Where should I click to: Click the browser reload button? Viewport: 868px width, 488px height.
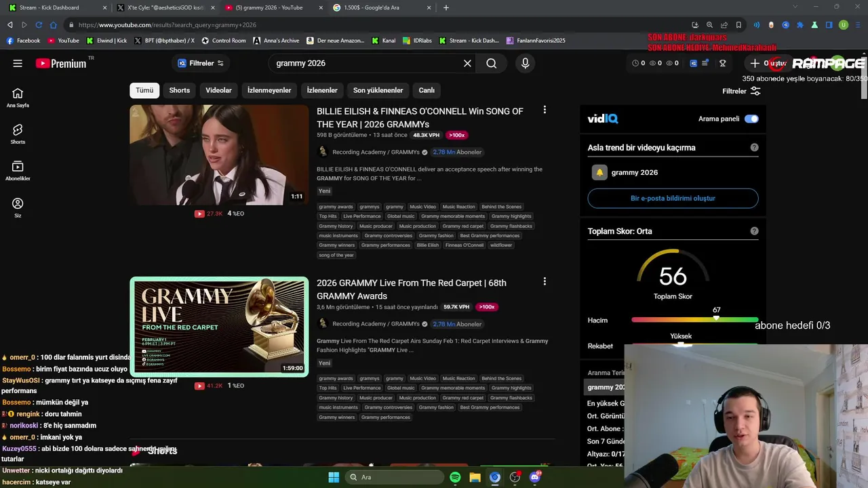tap(39, 25)
